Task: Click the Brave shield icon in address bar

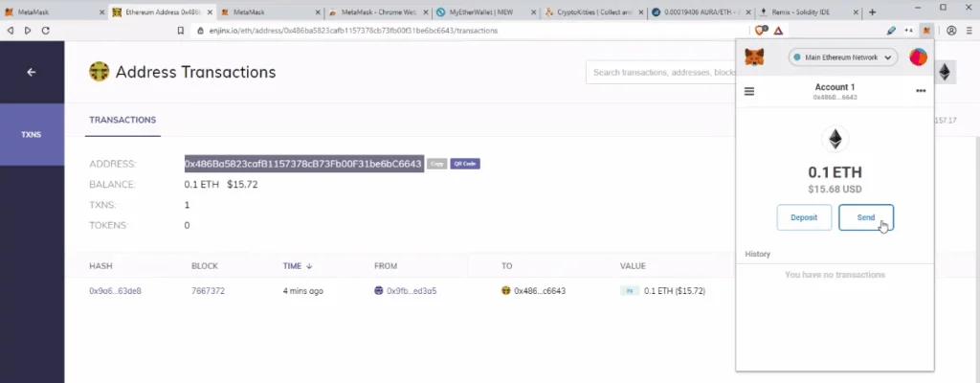Action: (x=760, y=30)
